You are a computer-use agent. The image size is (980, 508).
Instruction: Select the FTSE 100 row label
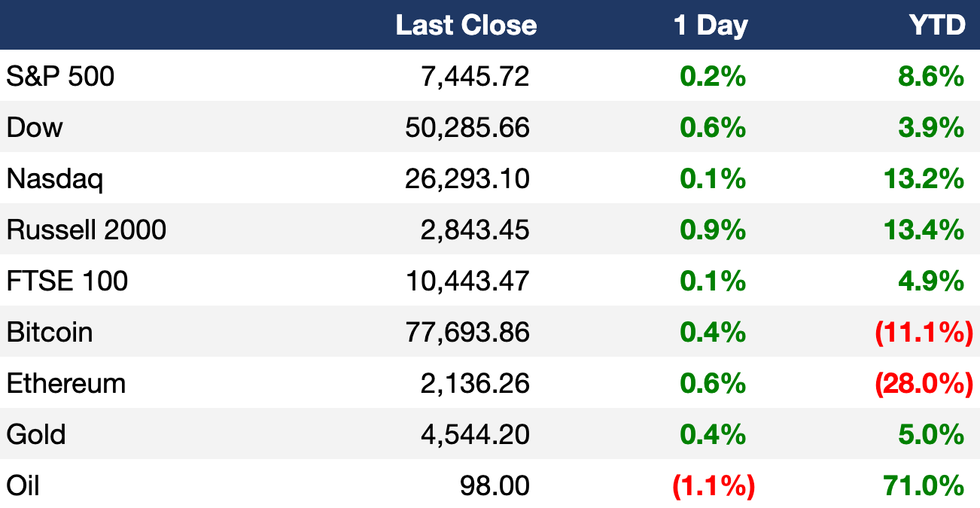[67, 281]
